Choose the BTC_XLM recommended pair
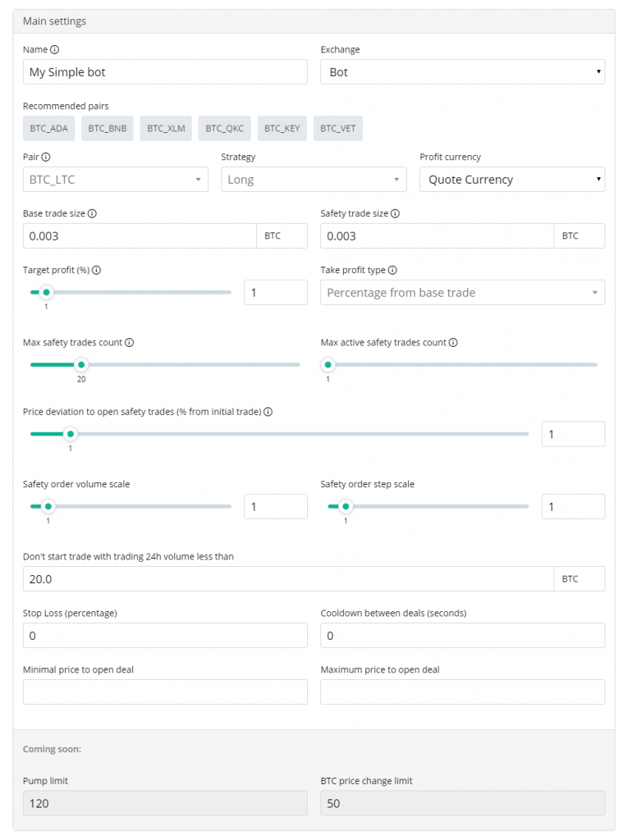The height and width of the screenshot is (840, 623). coord(166,128)
